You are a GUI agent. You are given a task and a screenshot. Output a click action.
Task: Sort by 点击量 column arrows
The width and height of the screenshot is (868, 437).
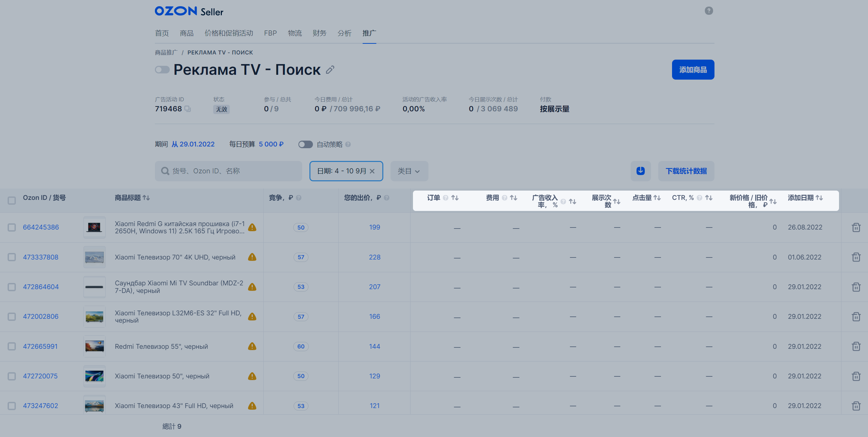pyautogui.click(x=657, y=198)
